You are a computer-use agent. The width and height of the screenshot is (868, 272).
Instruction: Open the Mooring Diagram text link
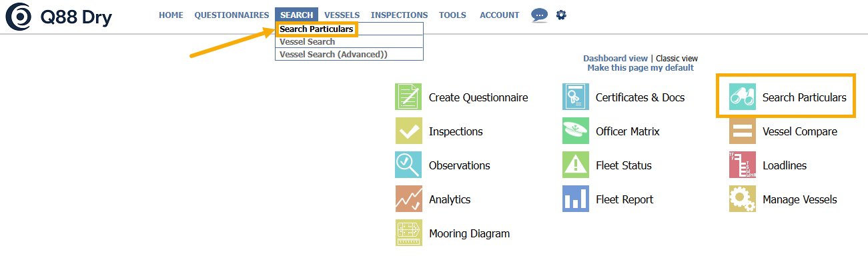click(469, 233)
